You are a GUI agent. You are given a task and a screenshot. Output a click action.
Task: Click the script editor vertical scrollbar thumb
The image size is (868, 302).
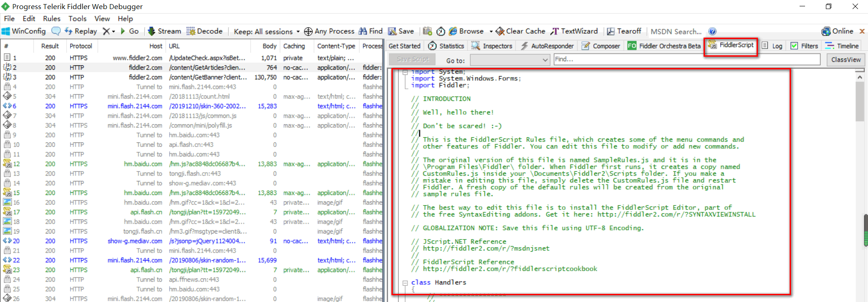click(859, 102)
